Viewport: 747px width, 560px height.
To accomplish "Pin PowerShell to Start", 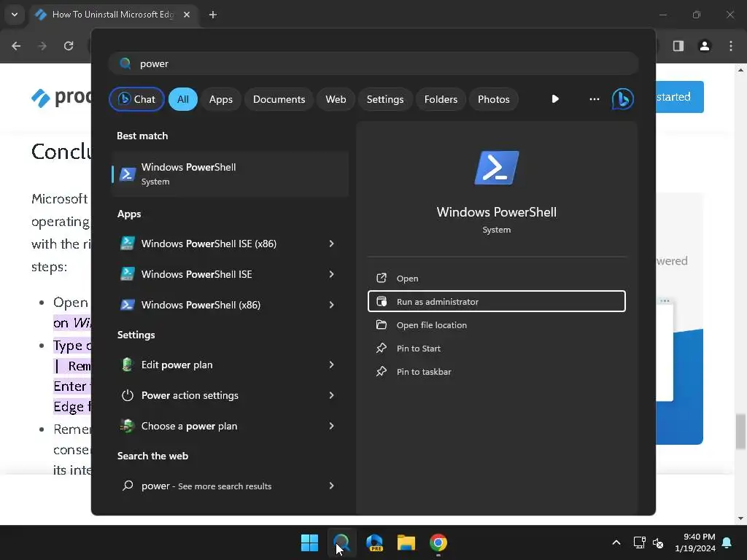I will pos(496,348).
